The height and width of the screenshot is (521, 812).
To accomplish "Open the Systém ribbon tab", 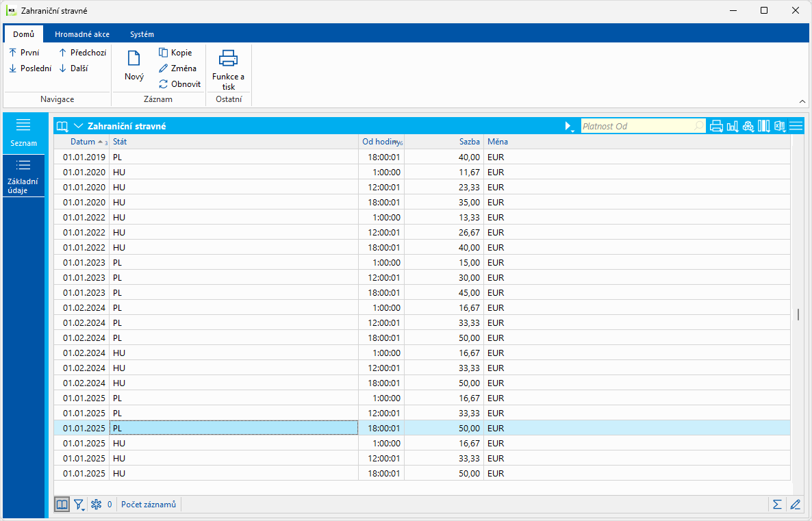I will [142, 34].
